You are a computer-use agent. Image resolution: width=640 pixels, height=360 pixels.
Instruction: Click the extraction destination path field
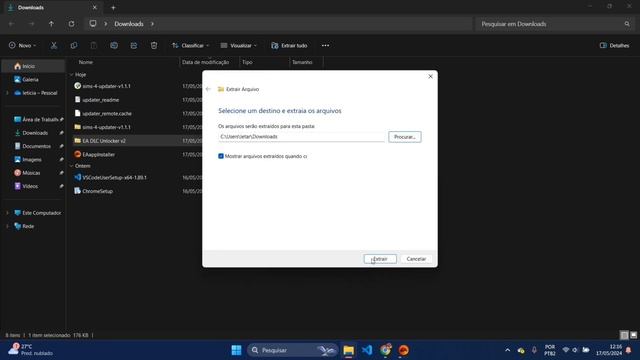pyautogui.click(x=301, y=137)
